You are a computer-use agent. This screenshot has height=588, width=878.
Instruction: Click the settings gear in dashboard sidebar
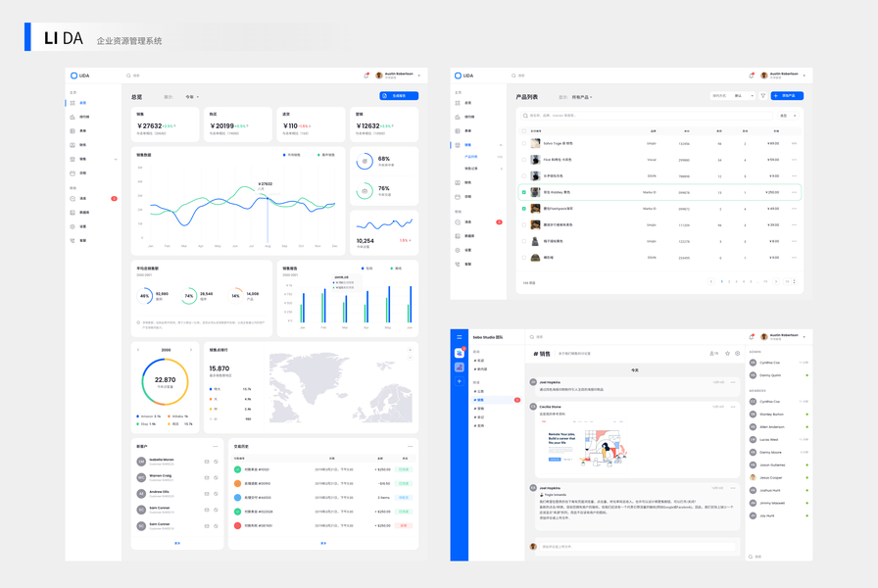(x=73, y=226)
